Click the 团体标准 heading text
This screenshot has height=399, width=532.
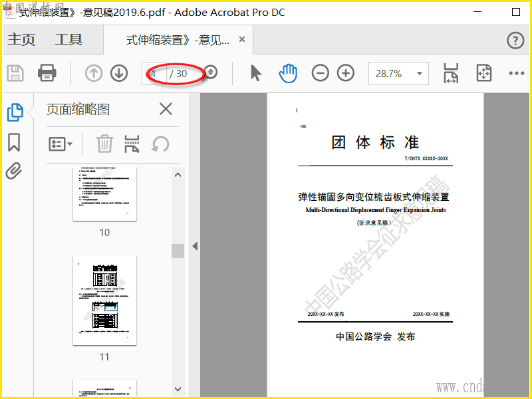(375, 142)
